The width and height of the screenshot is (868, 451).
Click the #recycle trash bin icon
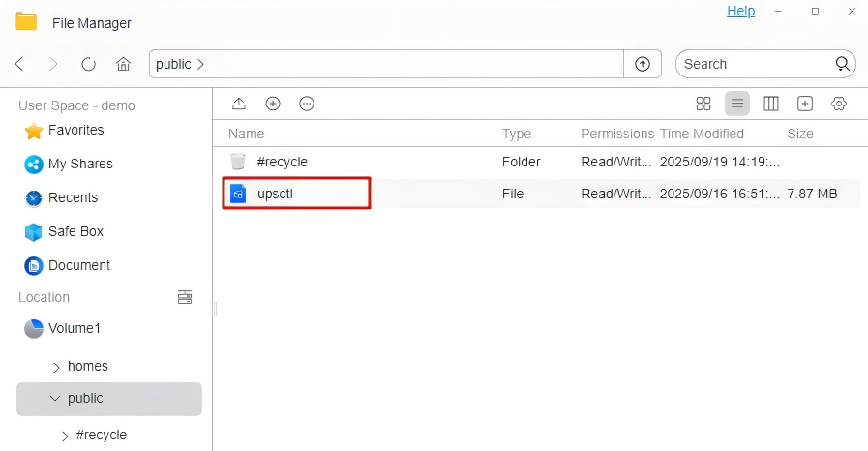click(237, 162)
